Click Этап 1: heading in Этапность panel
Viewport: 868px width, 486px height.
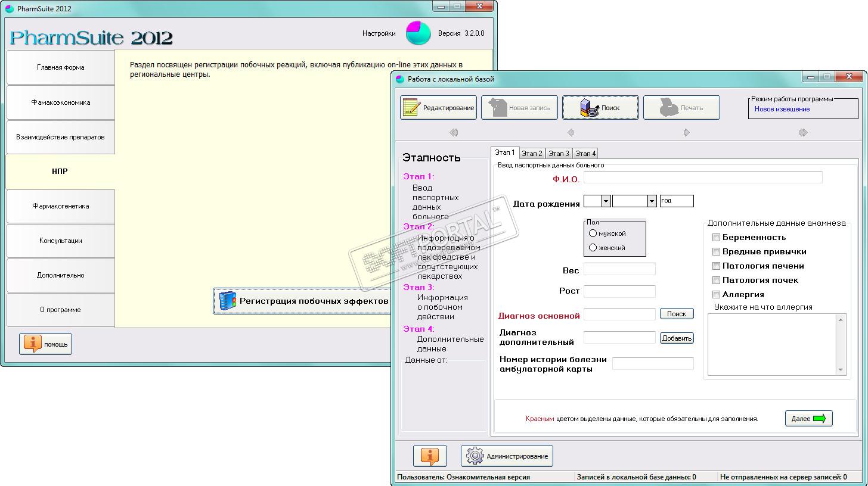point(419,176)
